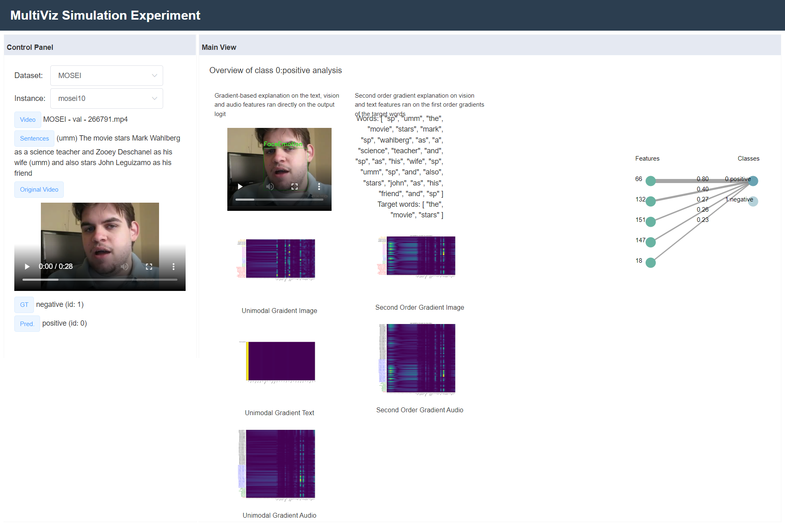Select the 0:positive class node
Viewport: 785px width, 532px height.
pyautogui.click(x=753, y=181)
